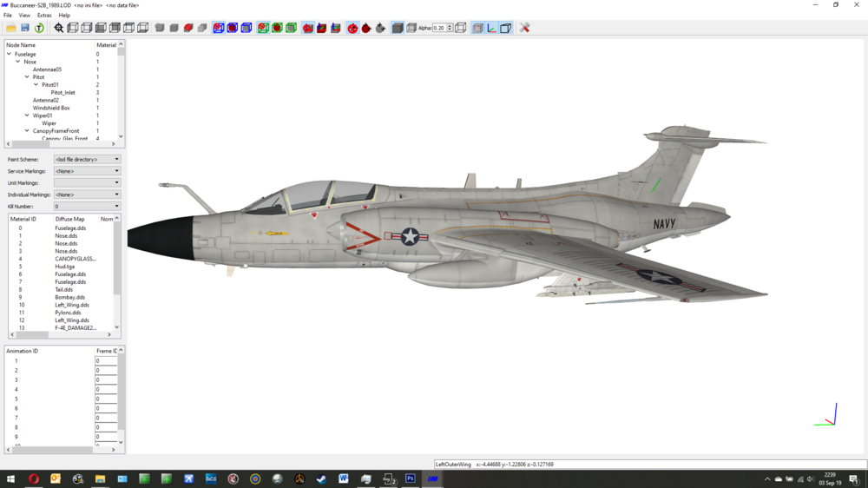868x488 pixels.
Task: Open settings with the crossed tools icon
Action: [525, 28]
